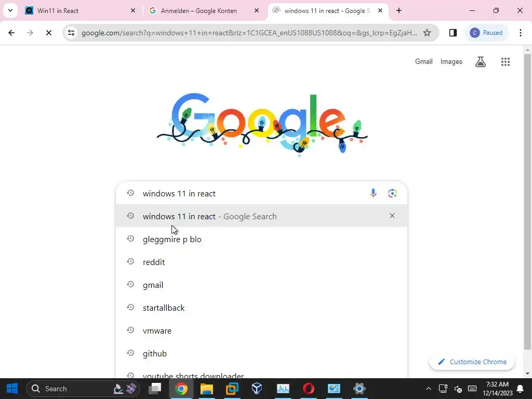Viewport: 532px width, 399px height.
Task: Select the windows 11 in react tab
Action: click(328, 10)
